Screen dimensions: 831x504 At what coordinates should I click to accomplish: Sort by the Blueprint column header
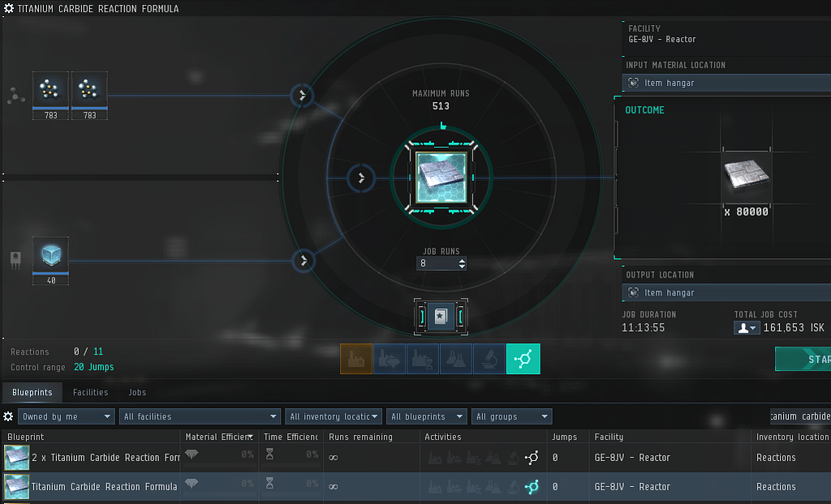91,437
